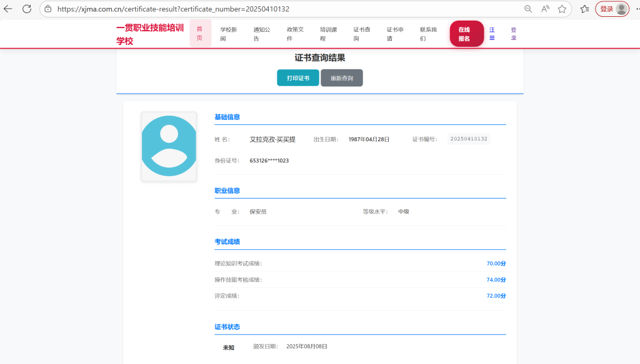Screen dimensions: 640x364
Task: Open the 培训课程 nav item
Action: (x=328, y=34)
